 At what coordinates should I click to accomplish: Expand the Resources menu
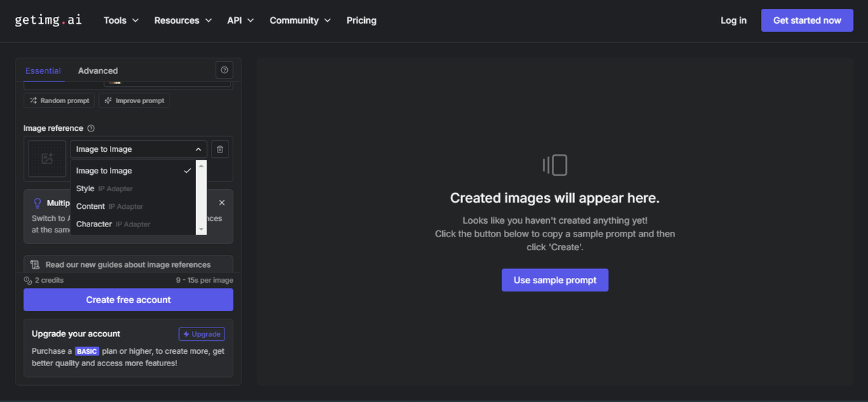(x=183, y=20)
